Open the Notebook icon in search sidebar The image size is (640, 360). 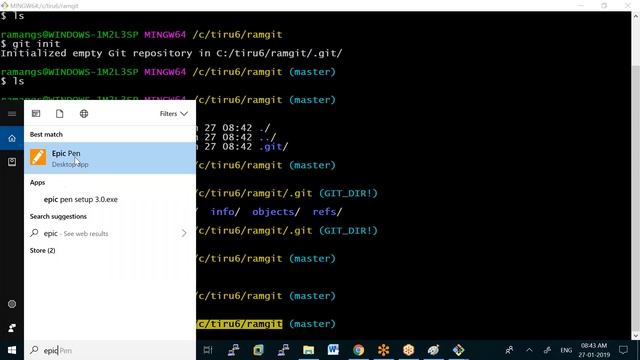click(x=12, y=162)
